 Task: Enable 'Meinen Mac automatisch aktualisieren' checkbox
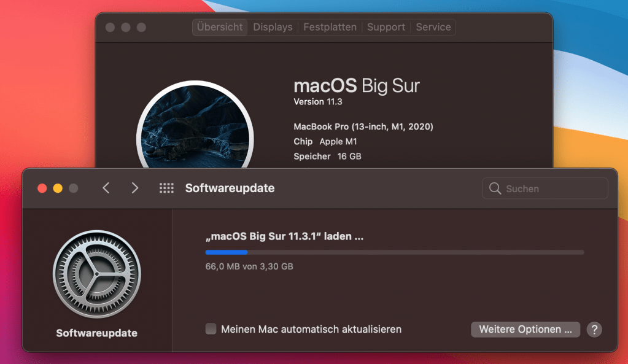211,329
